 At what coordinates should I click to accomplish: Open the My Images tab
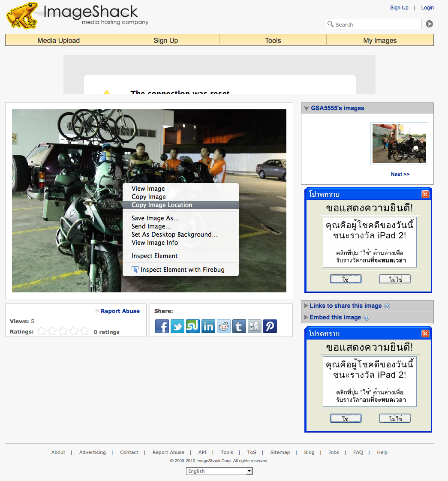[x=380, y=40]
